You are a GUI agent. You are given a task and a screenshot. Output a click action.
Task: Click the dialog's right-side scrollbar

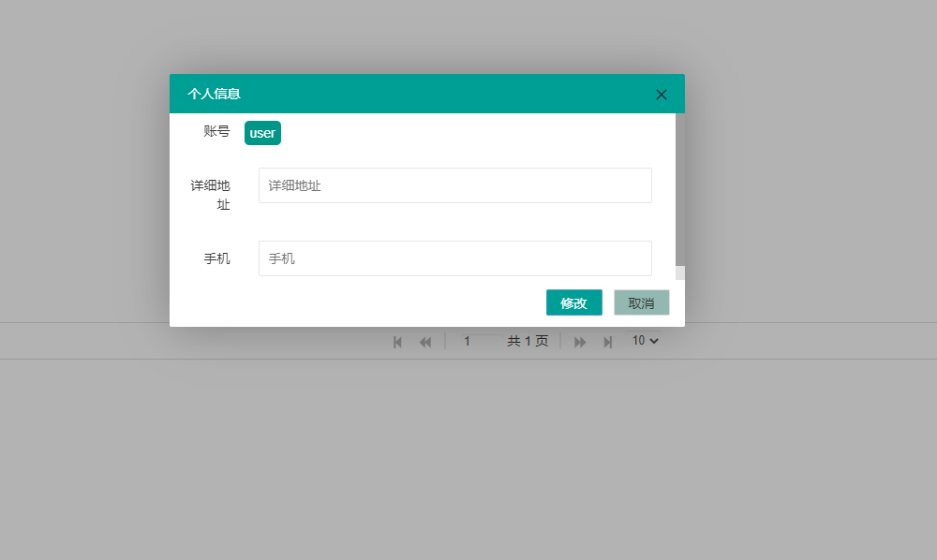[679, 272]
